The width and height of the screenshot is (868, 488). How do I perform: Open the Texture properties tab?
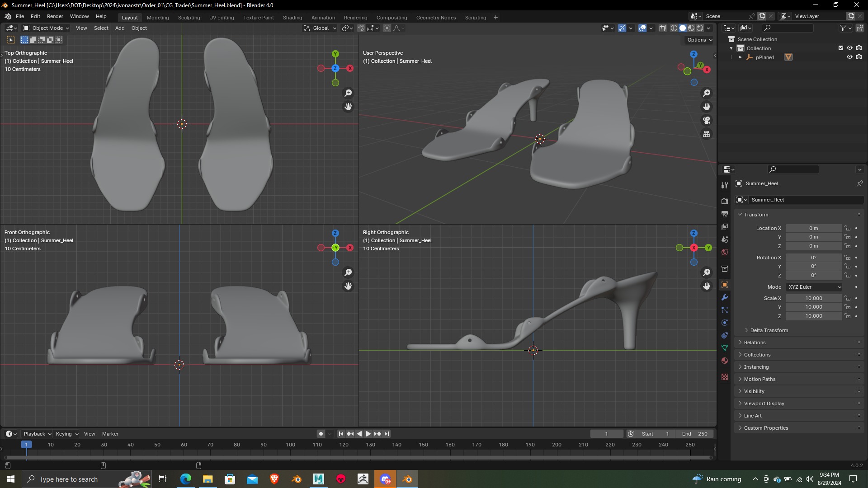pyautogui.click(x=725, y=377)
